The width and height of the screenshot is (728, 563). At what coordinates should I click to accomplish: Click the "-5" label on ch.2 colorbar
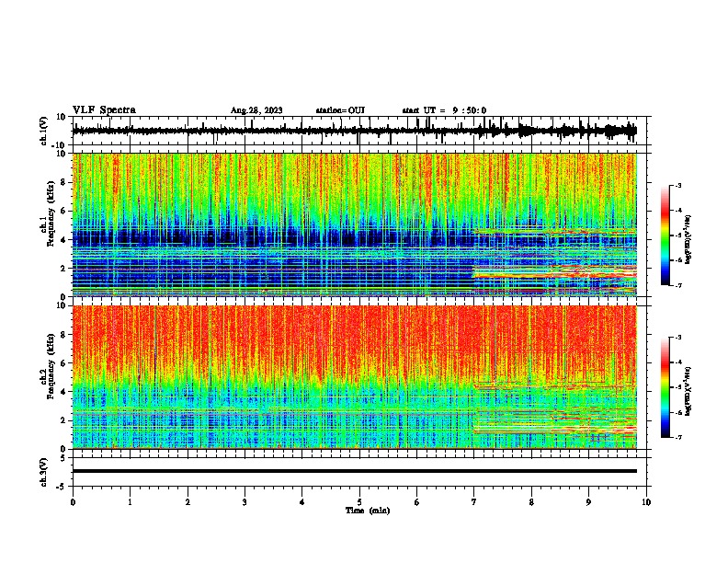point(678,387)
